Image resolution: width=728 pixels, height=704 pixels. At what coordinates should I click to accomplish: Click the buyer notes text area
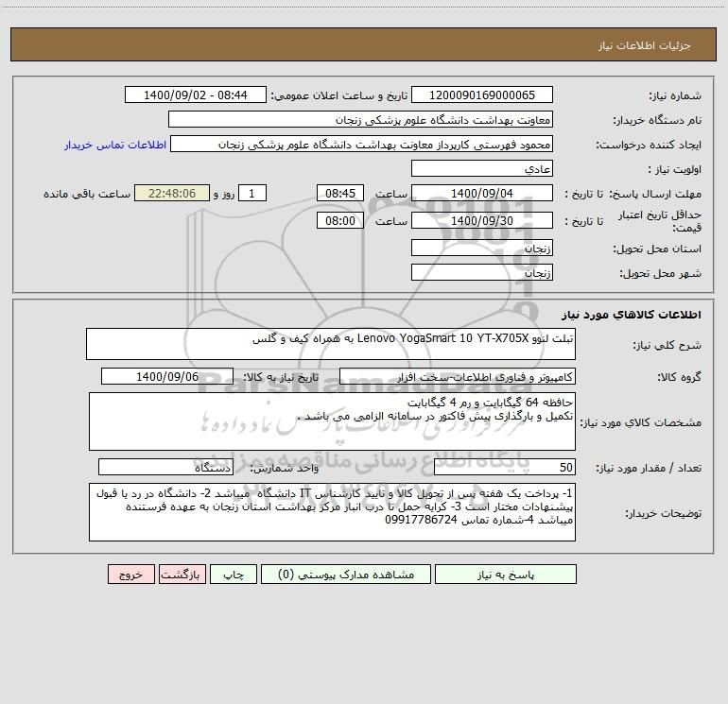point(332,512)
